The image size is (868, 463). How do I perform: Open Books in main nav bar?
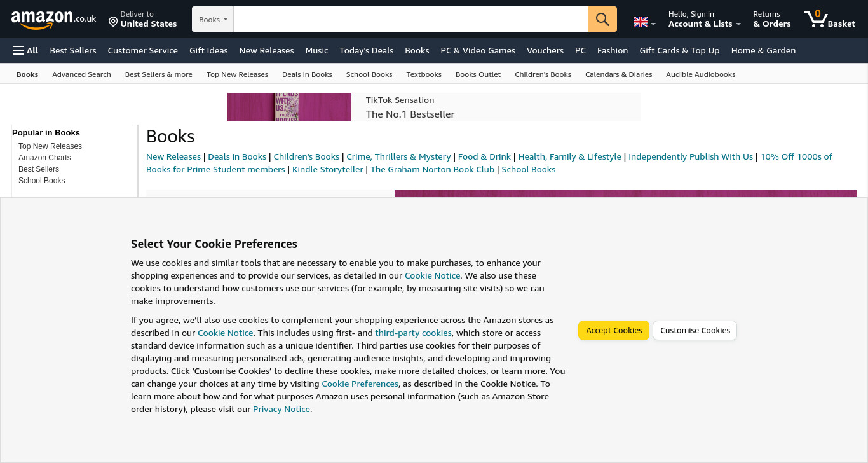pyautogui.click(x=417, y=50)
